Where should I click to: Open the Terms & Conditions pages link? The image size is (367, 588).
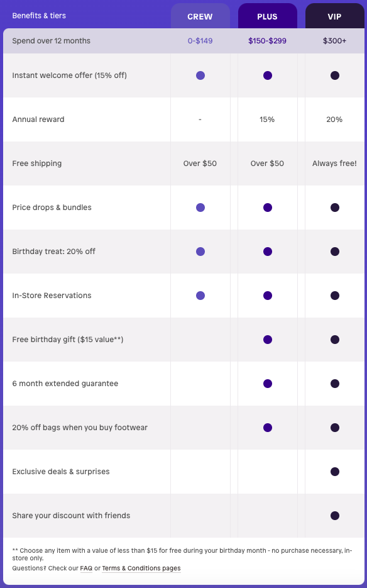pyautogui.click(x=141, y=569)
